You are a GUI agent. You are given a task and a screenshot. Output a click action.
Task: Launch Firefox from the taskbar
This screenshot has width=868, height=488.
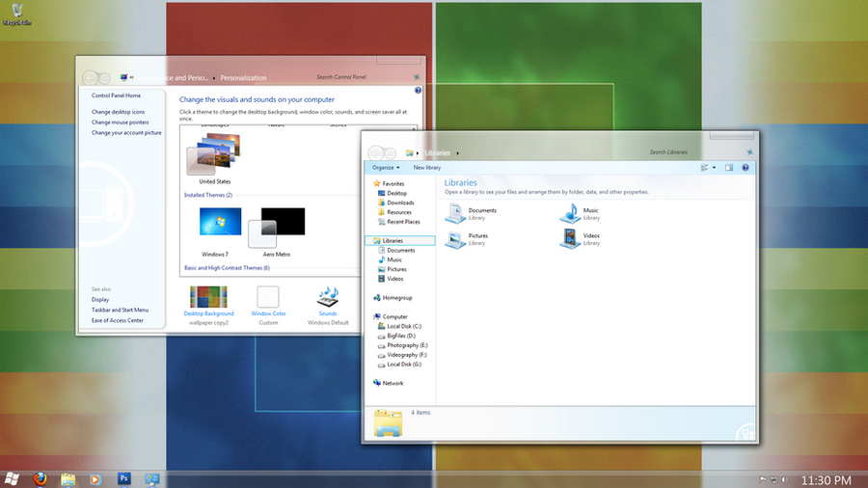[40, 479]
